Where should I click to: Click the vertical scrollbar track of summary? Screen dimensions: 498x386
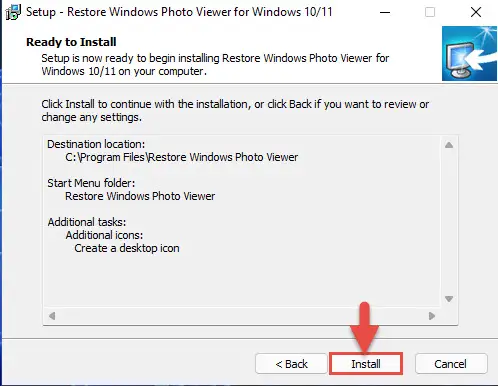(449, 222)
